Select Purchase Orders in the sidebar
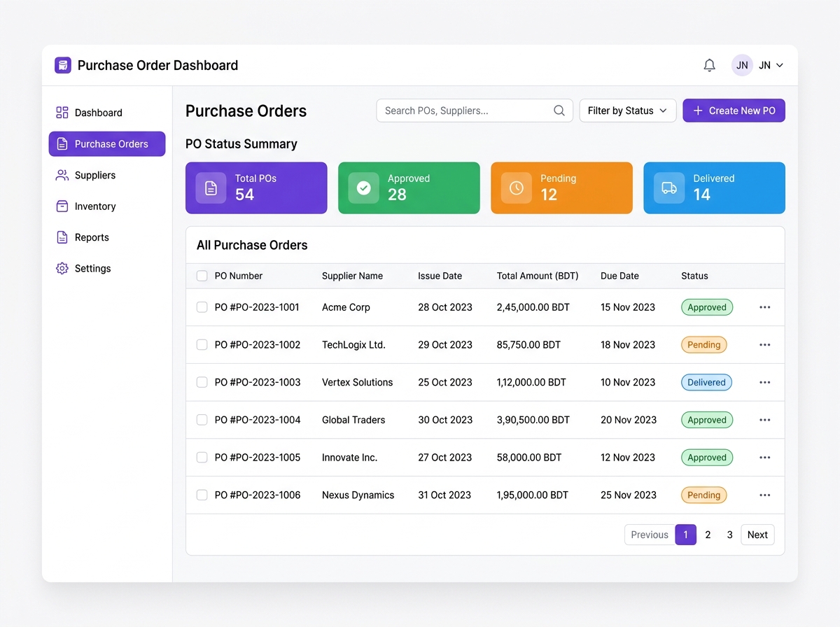This screenshot has width=840, height=627. coord(107,144)
